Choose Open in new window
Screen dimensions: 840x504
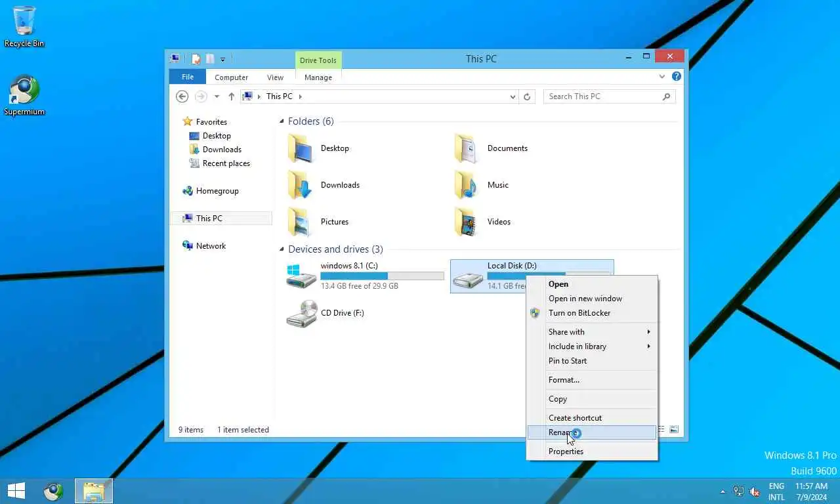point(591,299)
